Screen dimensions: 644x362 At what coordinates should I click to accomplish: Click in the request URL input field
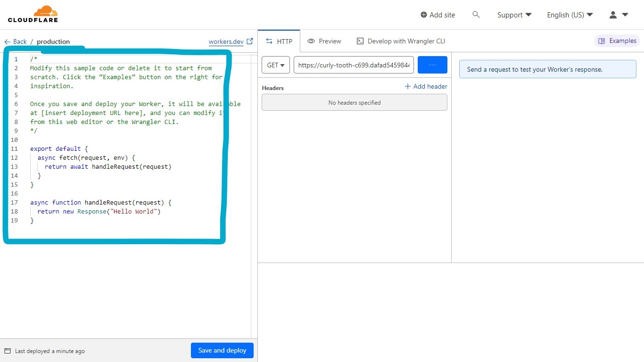pos(354,65)
